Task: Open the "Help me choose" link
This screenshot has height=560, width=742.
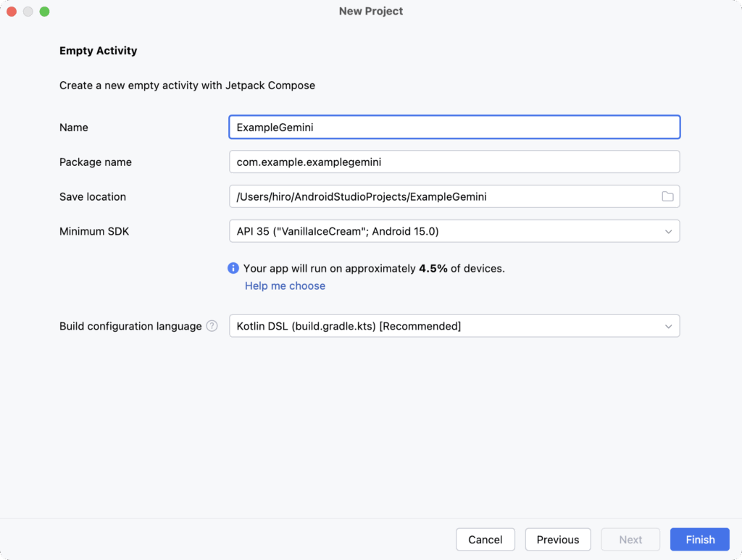Action: [x=285, y=286]
